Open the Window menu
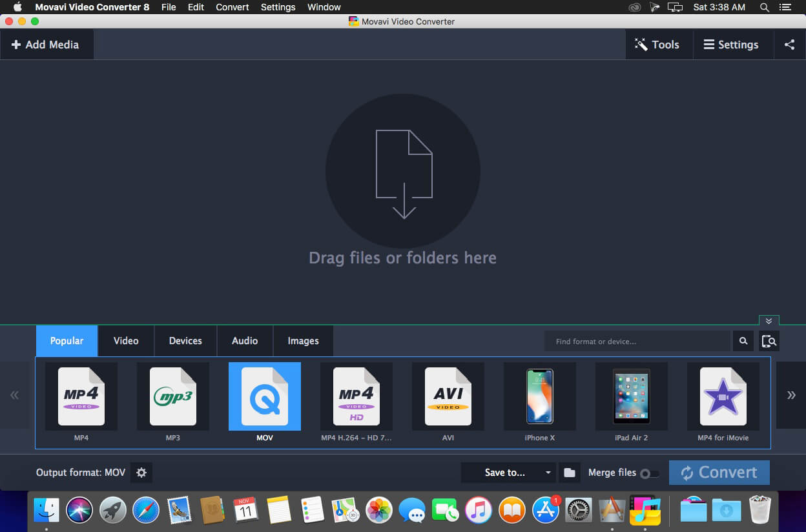This screenshot has height=532, width=806. tap(324, 7)
